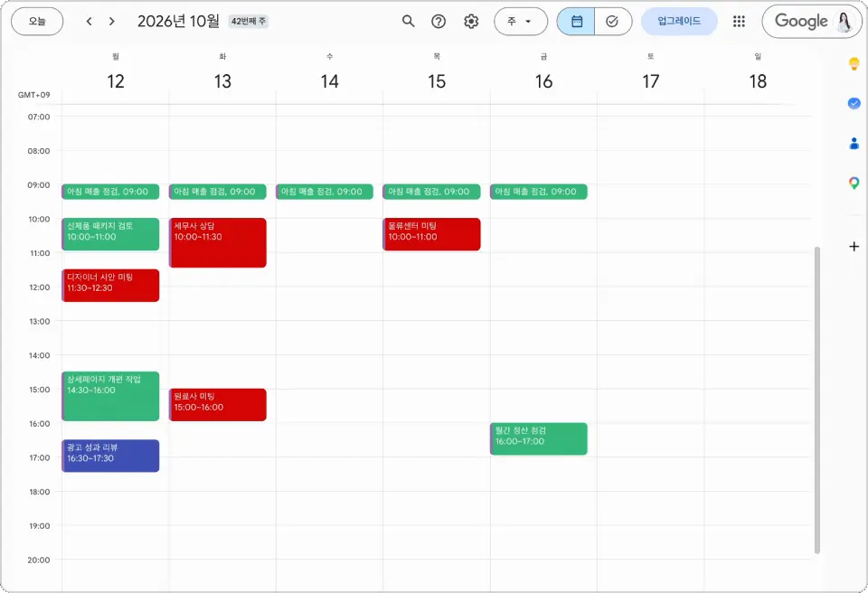Open the search magnifier icon
Screen dimensions: 868x593
coord(408,22)
